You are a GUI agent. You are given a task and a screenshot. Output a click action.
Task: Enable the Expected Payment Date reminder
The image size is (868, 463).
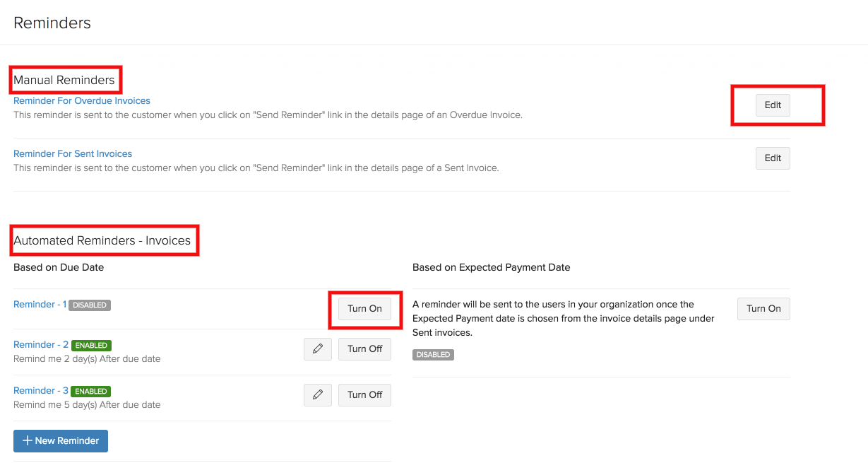pos(763,309)
